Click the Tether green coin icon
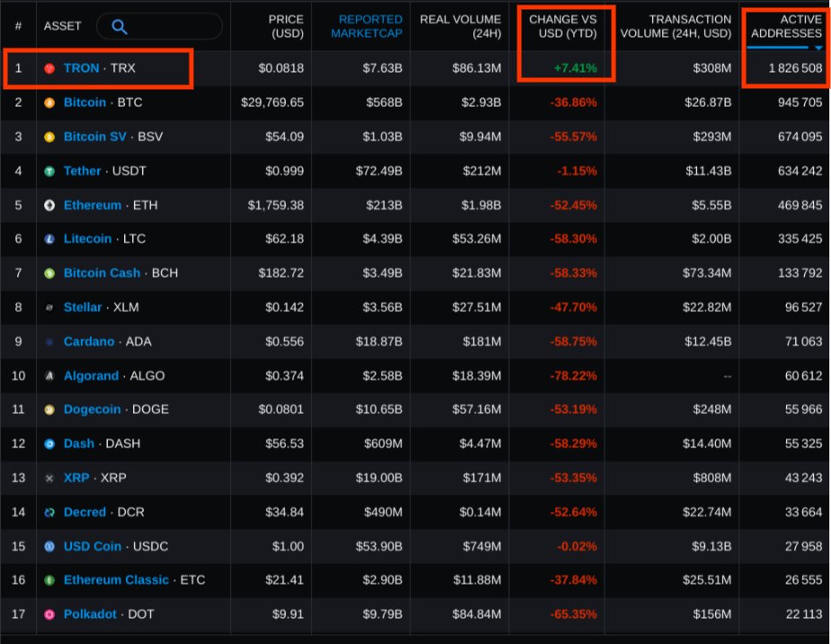831x644 pixels. coord(49,172)
